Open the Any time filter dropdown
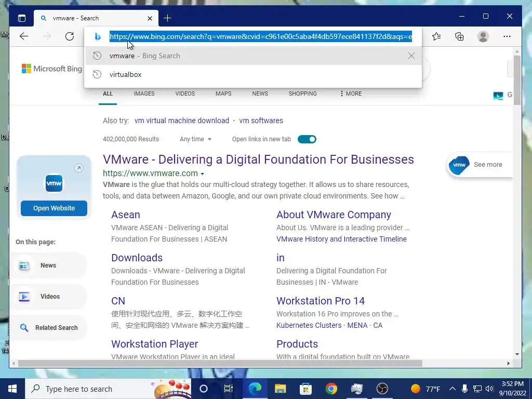Image resolution: width=532 pixels, height=399 pixels. point(195,139)
